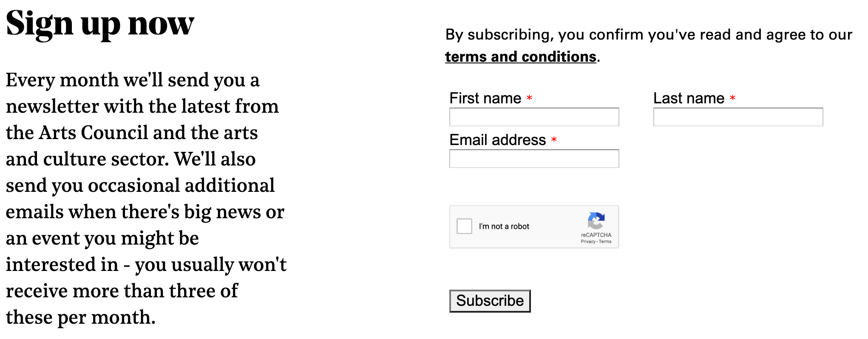Click the red asterisk beside First name
The height and width of the screenshot is (339, 868).
[528, 99]
